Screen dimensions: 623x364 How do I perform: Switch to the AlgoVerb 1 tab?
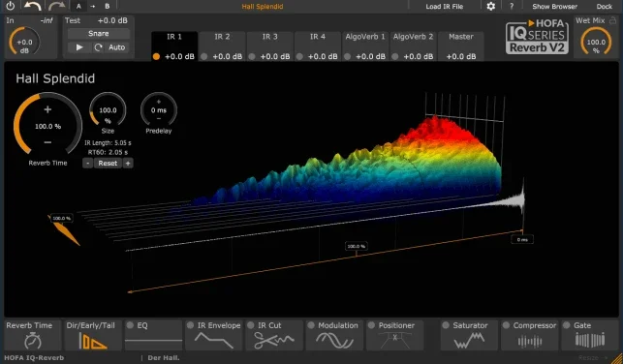[365, 46]
